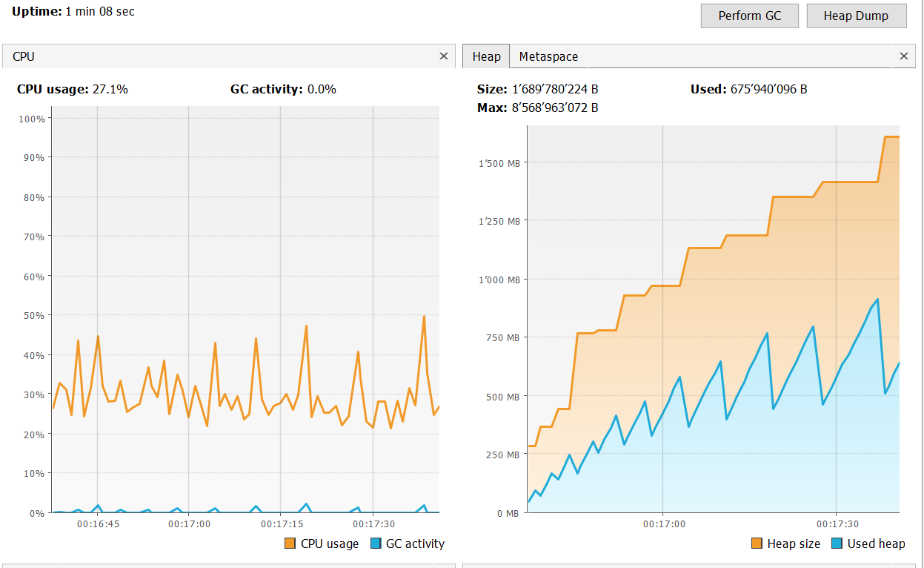
Task: Click the 00:17:00 label on CPU chart
Action: [189, 524]
